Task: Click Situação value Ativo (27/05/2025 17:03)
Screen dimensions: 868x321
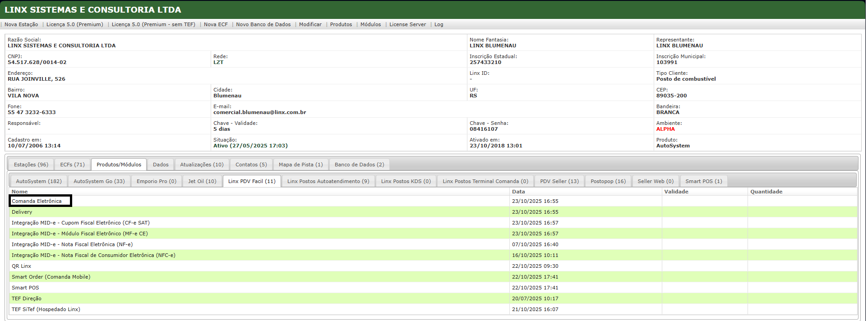Action: [x=250, y=146]
